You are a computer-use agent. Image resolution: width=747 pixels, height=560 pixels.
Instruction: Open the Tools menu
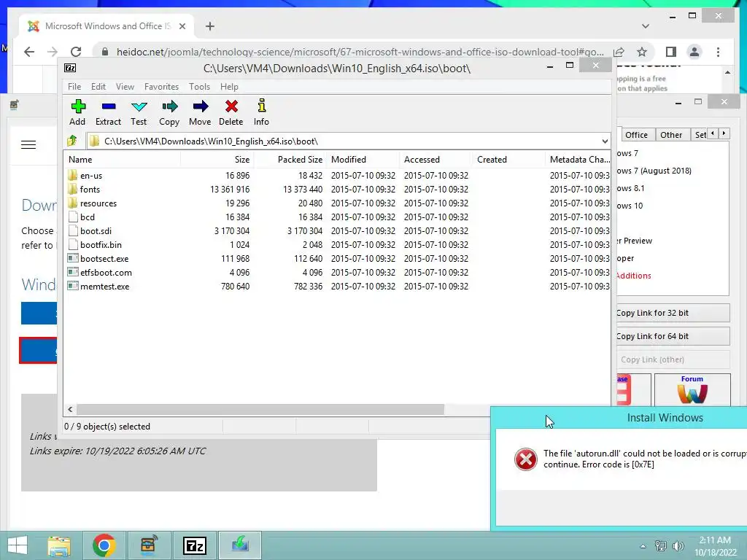[199, 87]
